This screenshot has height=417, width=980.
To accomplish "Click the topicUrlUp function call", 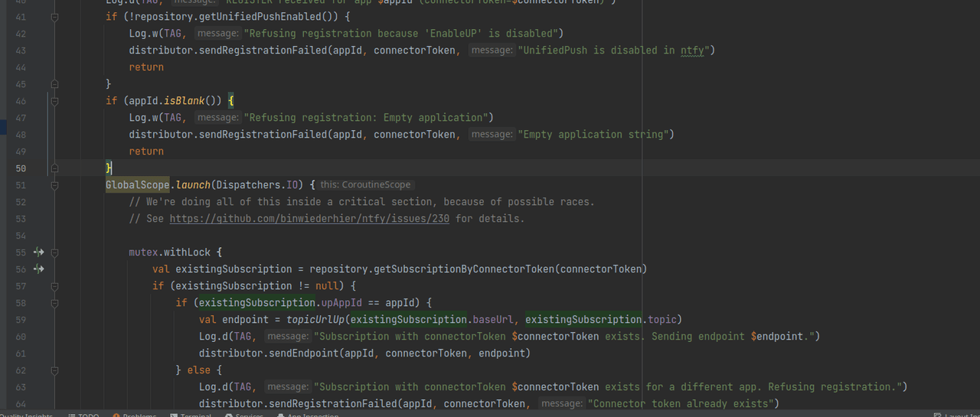I will click(x=315, y=319).
